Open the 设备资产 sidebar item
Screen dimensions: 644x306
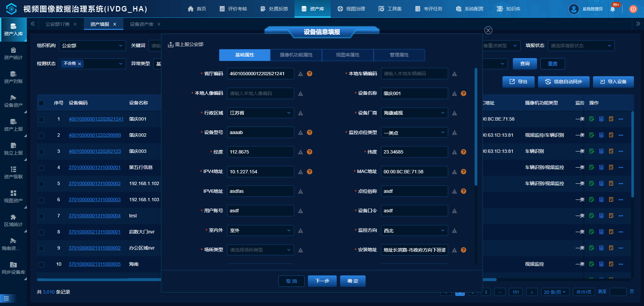point(13,101)
